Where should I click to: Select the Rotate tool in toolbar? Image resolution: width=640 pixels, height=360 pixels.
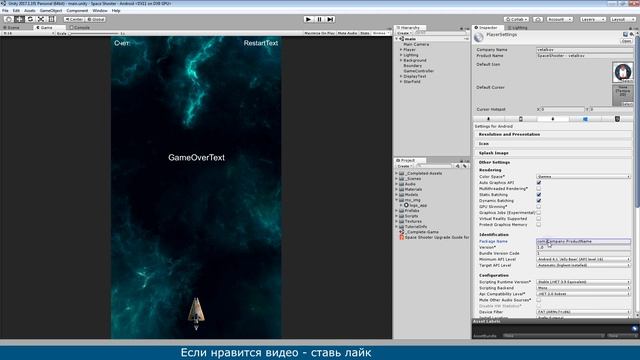[x=30, y=19]
